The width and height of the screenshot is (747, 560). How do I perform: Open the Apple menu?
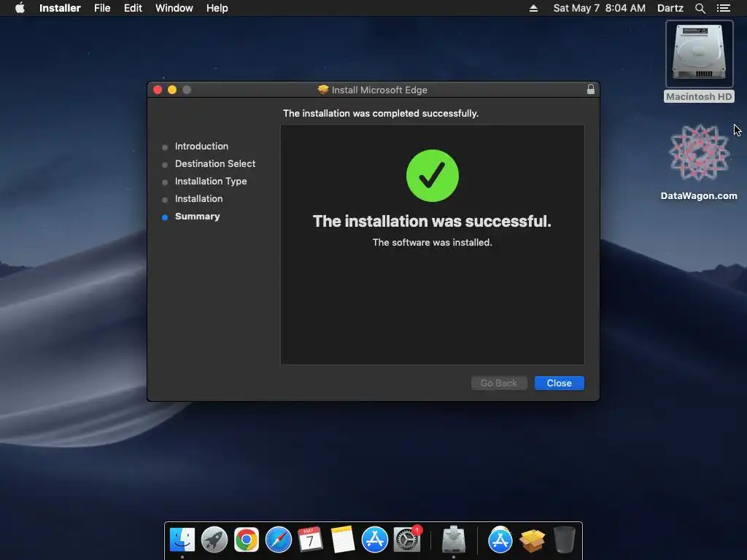[20, 8]
